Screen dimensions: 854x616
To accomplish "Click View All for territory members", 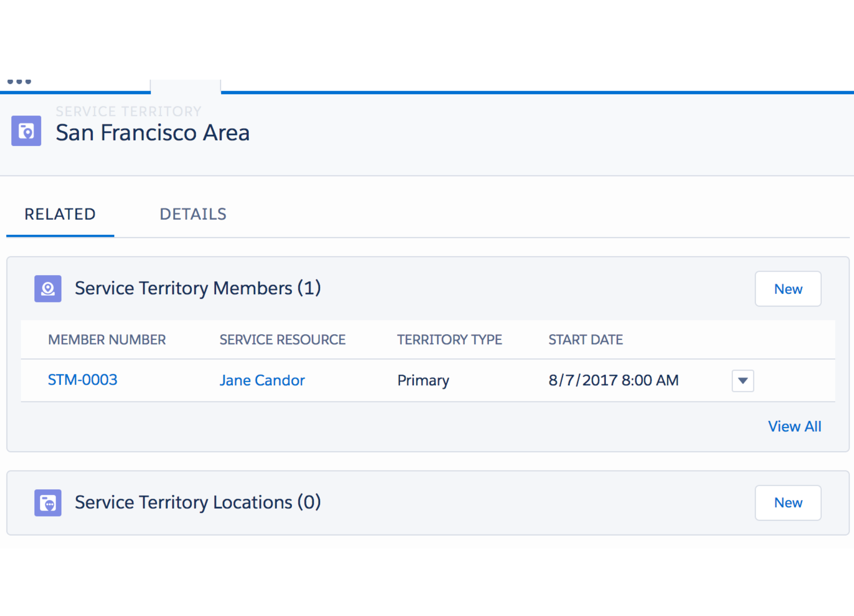I will tap(794, 427).
